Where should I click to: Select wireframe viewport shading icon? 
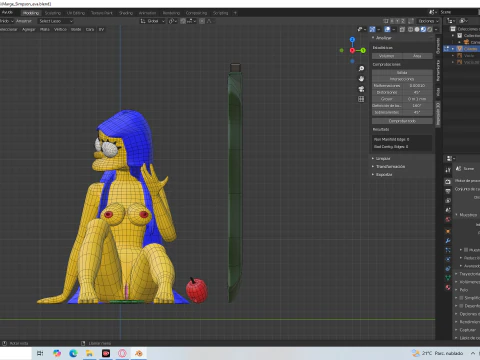pos(410,29)
